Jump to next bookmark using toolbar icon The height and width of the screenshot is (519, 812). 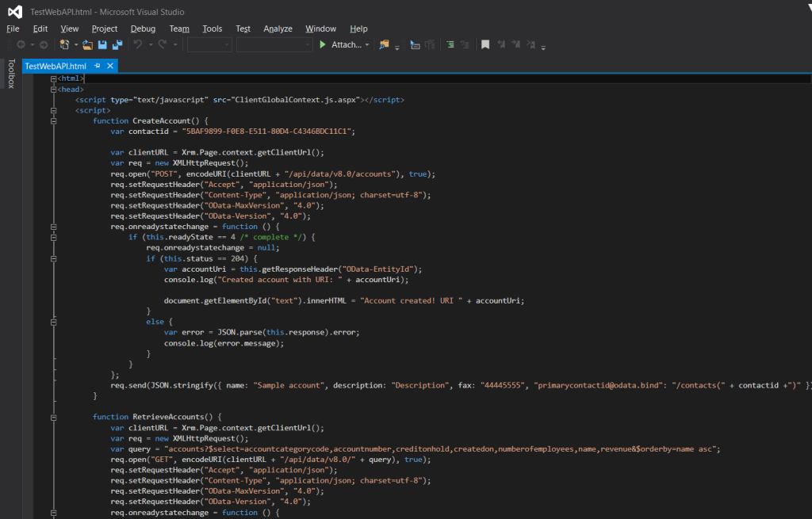click(516, 45)
